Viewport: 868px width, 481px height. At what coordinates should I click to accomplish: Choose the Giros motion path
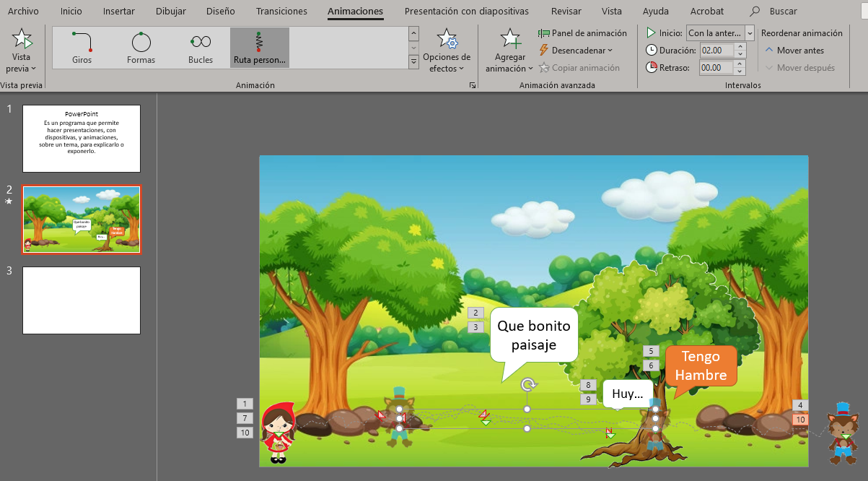point(82,48)
